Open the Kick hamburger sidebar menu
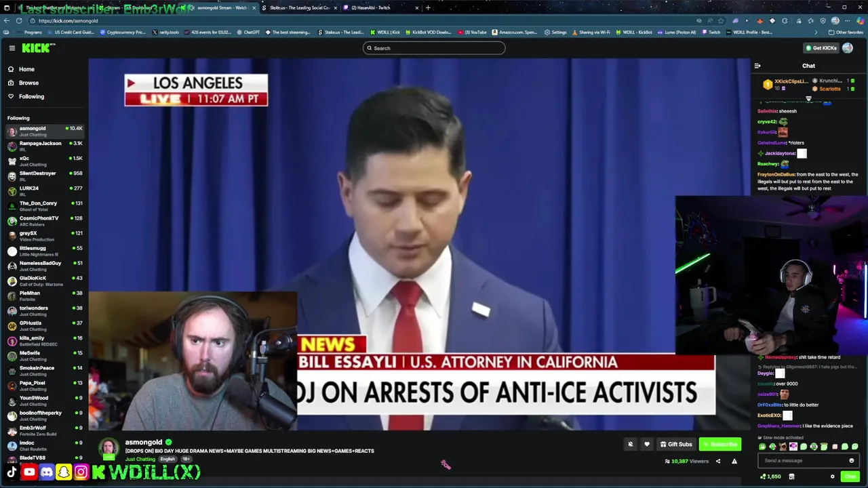The image size is (868, 488). pyautogui.click(x=12, y=48)
